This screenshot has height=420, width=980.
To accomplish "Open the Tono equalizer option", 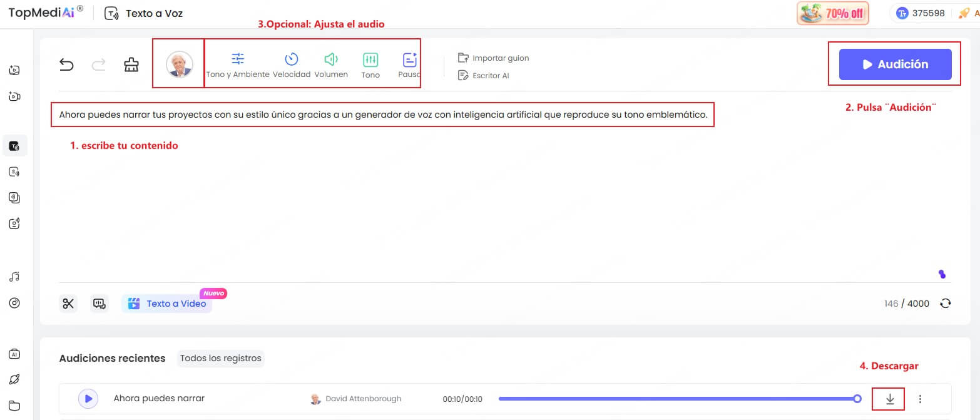I will click(370, 65).
